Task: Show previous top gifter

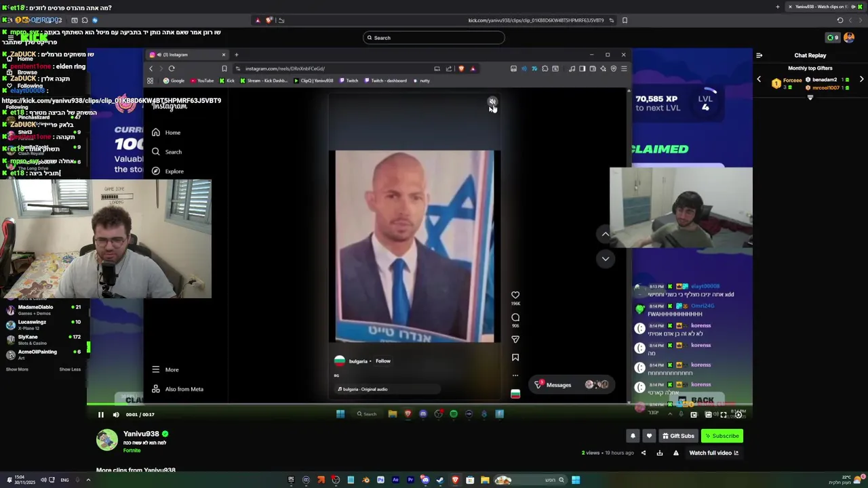Action: pos(759,80)
